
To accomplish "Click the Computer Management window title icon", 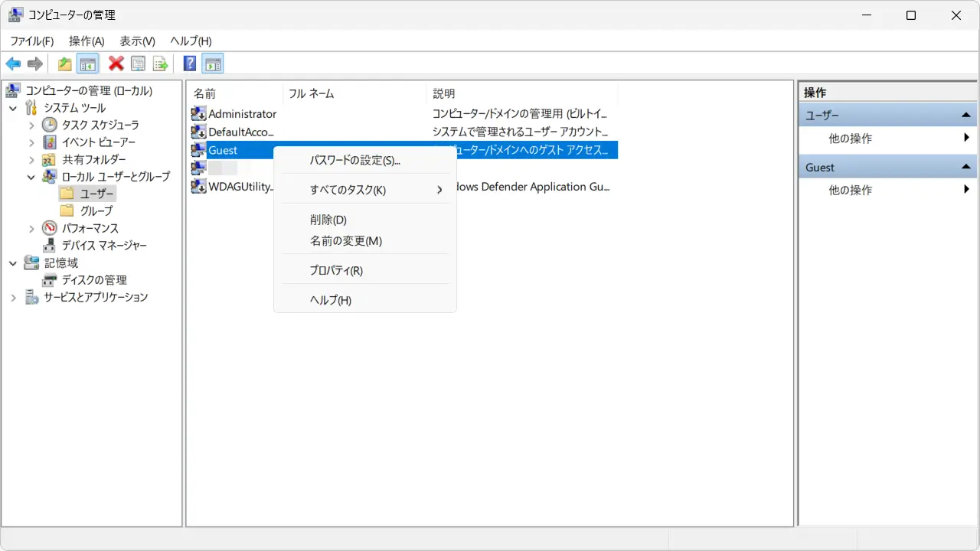I will pyautogui.click(x=15, y=15).
